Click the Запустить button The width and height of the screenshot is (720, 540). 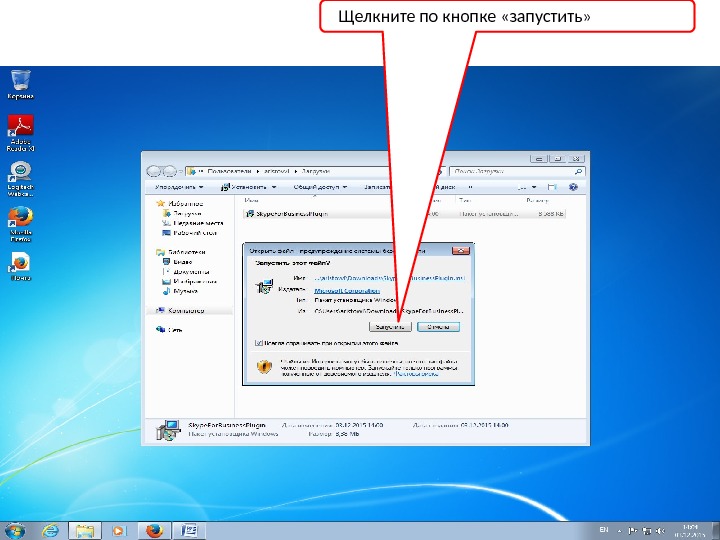(390, 327)
